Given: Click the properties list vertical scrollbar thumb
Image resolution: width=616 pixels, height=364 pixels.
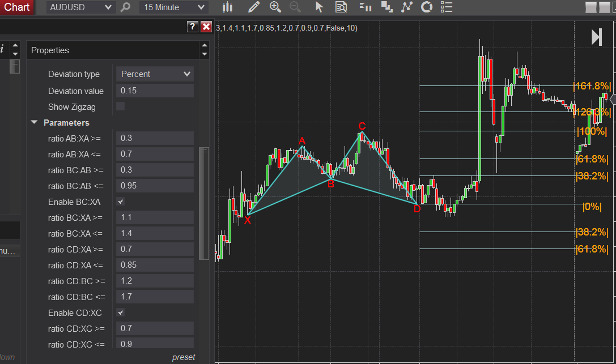Looking at the screenshot, I should [204, 203].
